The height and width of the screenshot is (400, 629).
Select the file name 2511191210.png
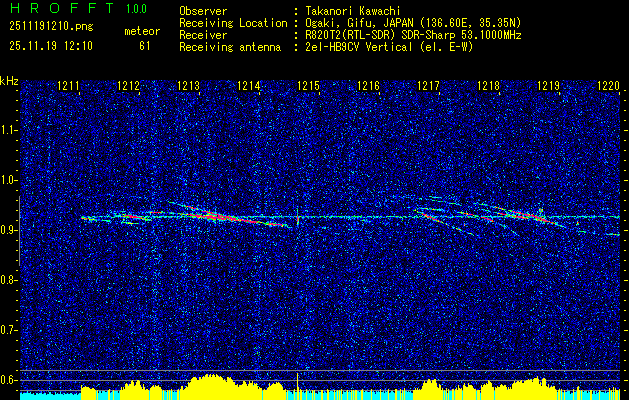(x=51, y=26)
